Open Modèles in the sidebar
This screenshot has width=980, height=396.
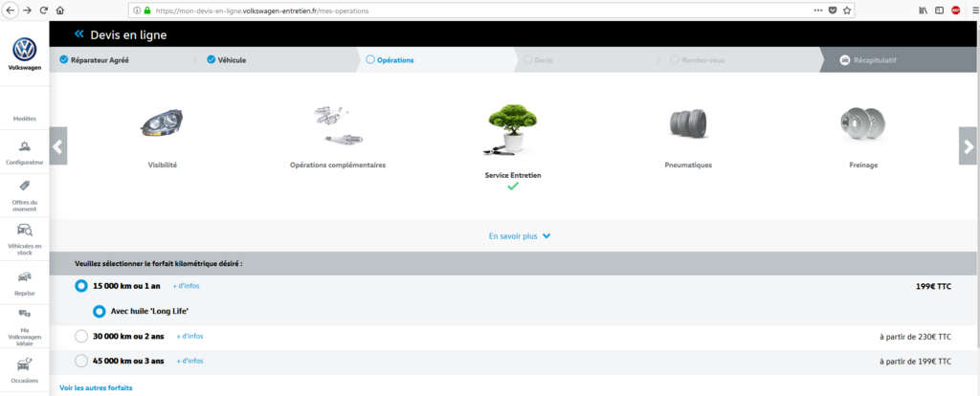24,118
